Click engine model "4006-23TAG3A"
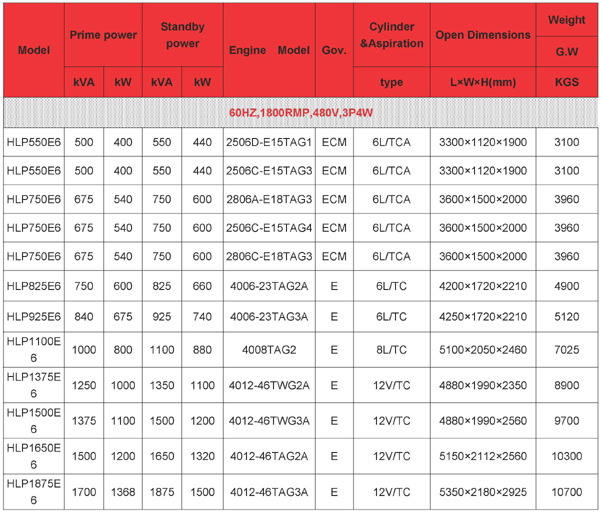This screenshot has width=600, height=512. tap(269, 316)
